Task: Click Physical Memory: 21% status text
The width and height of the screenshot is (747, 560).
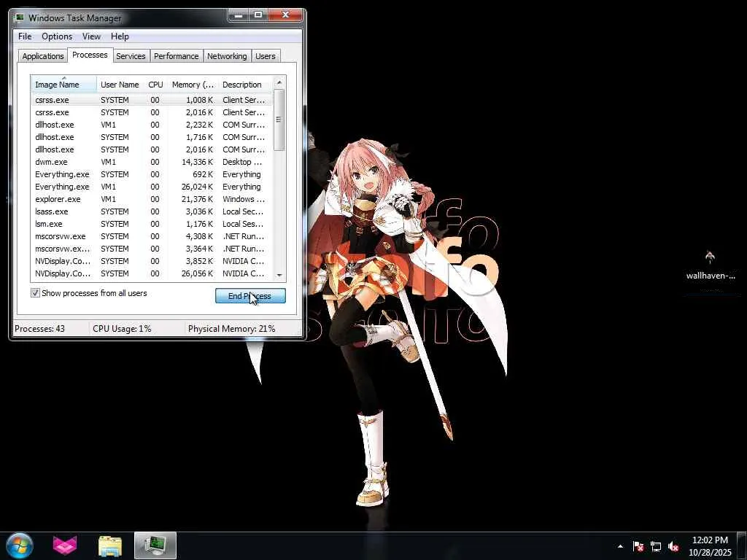Action: tap(231, 329)
